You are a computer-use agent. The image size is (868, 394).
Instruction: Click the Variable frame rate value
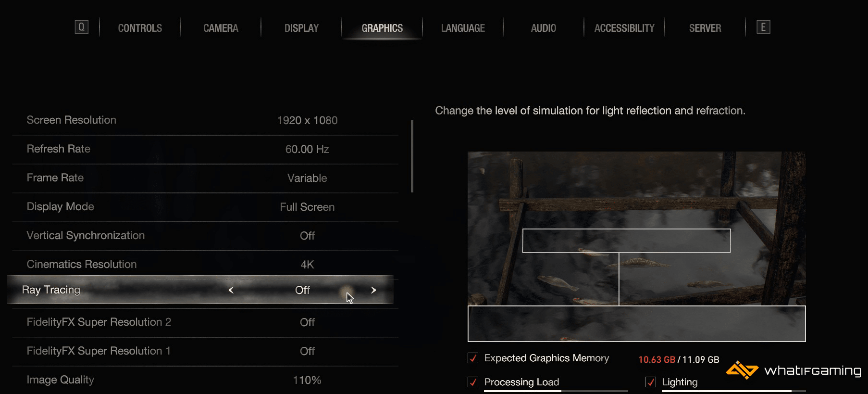[307, 178]
